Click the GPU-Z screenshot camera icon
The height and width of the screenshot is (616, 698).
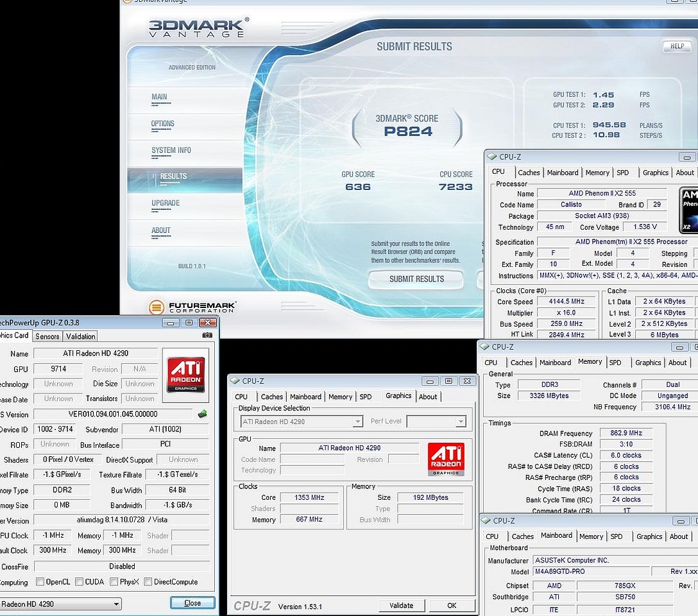207,335
